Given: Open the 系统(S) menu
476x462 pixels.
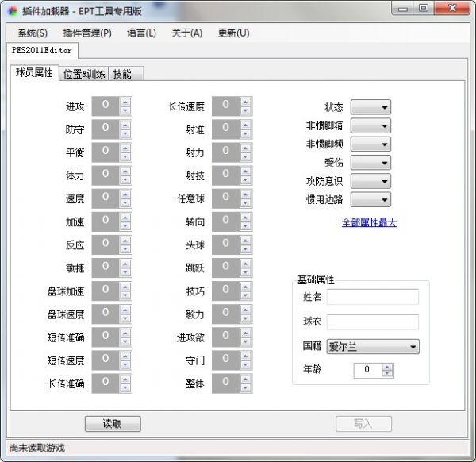Looking at the screenshot, I should [x=33, y=33].
